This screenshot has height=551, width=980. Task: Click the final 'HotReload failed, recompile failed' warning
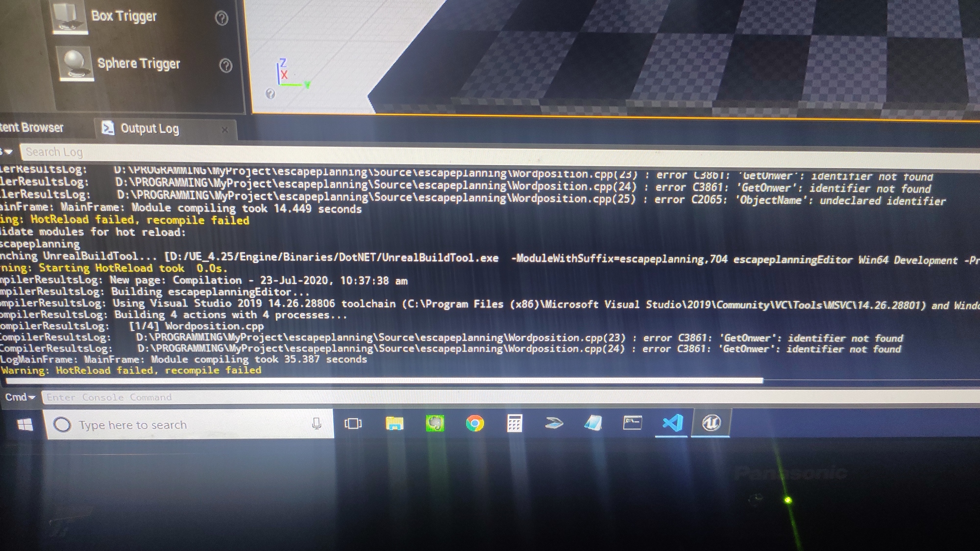click(x=131, y=371)
